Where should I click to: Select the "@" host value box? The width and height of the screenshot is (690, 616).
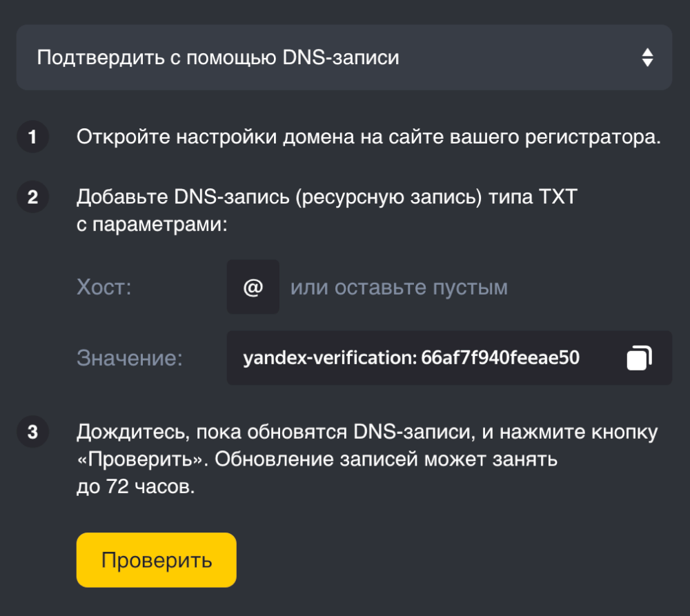tap(253, 287)
